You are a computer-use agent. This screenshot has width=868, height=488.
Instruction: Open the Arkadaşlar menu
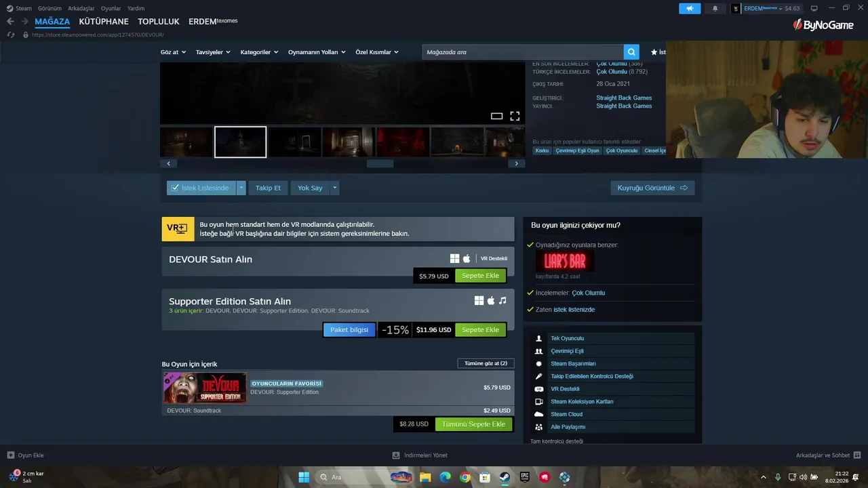click(x=81, y=8)
